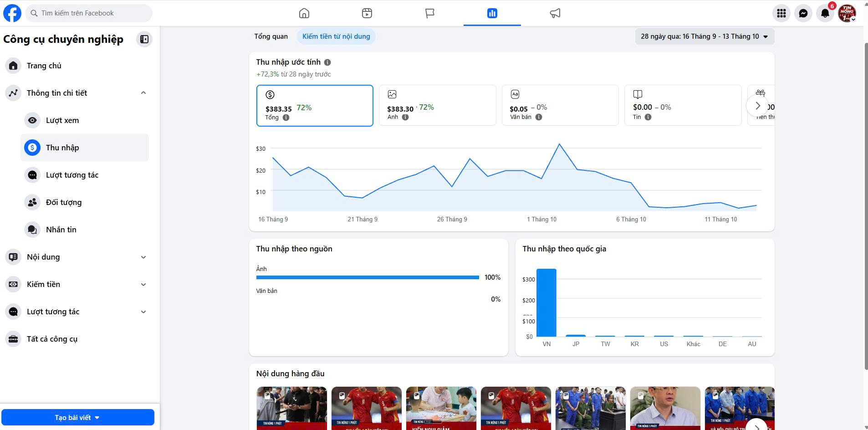
Task: Click the Tìm kiếm trên Facebook search field
Action: tap(89, 13)
